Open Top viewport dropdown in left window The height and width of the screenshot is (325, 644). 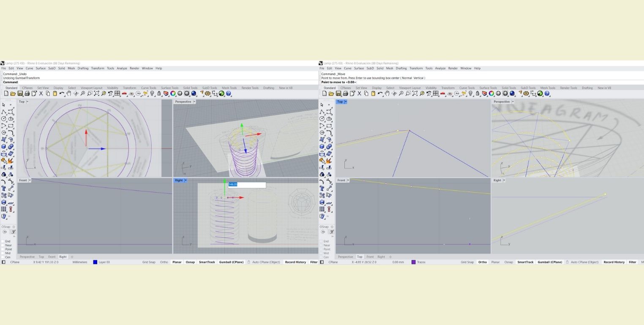(27, 102)
